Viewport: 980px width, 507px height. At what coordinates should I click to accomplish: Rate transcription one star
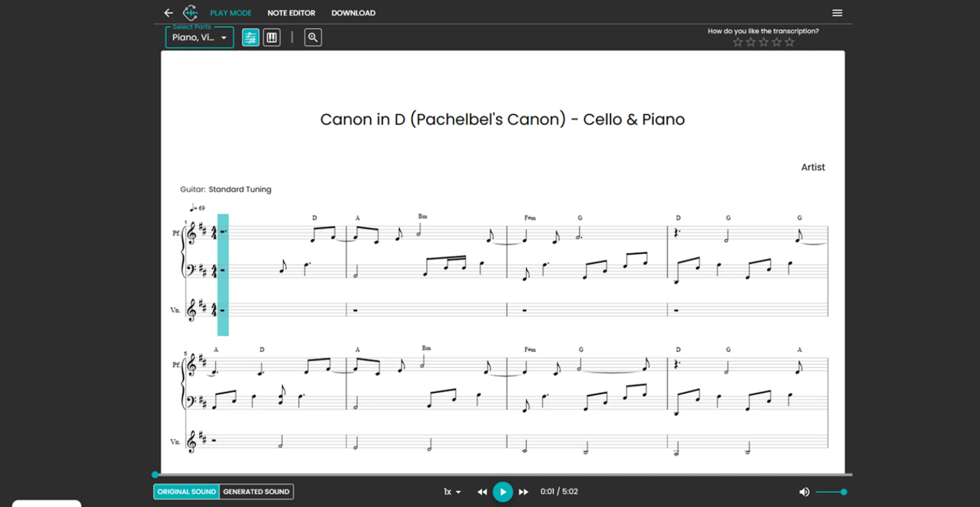click(738, 42)
